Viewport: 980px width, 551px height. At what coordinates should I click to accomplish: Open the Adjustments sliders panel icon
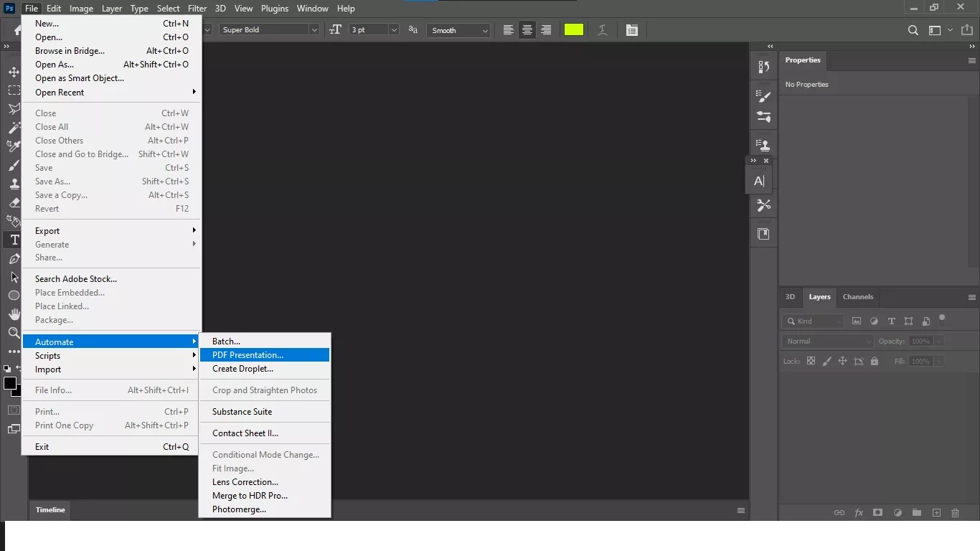click(x=763, y=116)
